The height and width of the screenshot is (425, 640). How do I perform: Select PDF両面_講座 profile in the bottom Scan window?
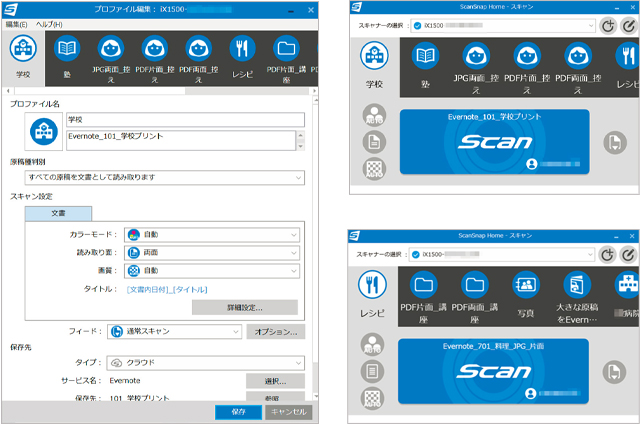[474, 297]
